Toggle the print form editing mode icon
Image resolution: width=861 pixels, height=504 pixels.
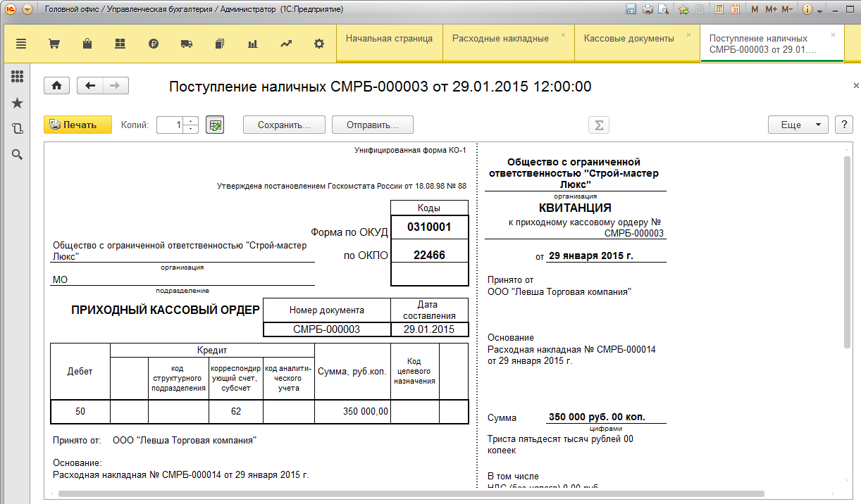215,125
